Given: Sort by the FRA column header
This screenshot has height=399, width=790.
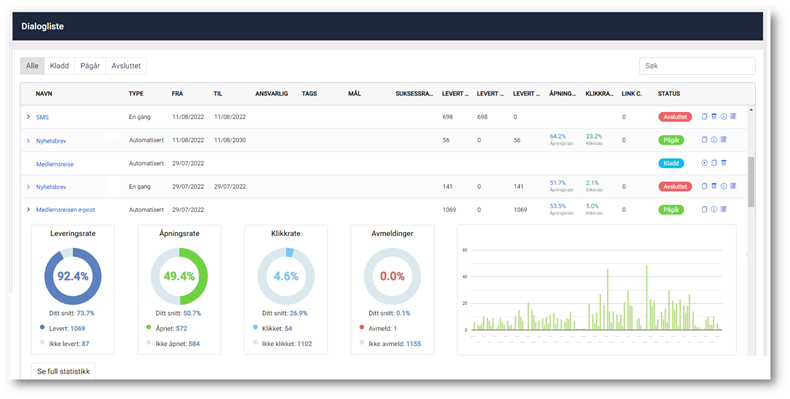Looking at the screenshot, I should (x=177, y=94).
